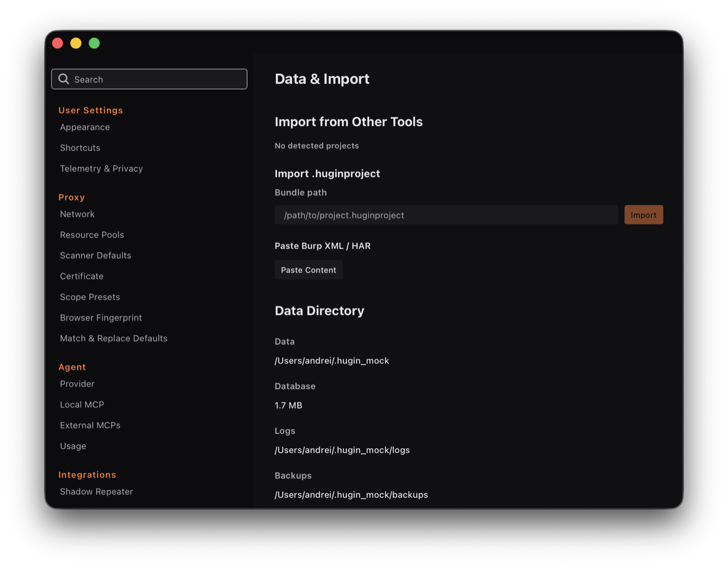728x568 pixels.
Task: Click the Import from Other Tools heading
Action: (x=348, y=122)
